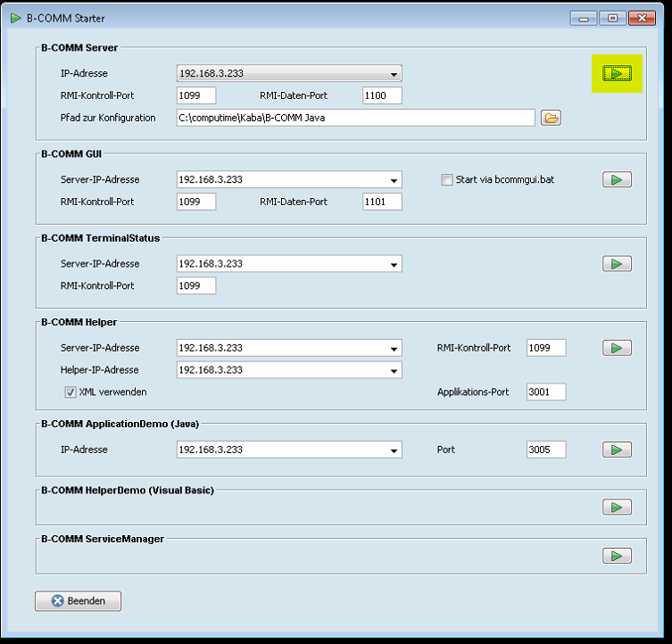Maximize the B-COMM Starter window

613,19
